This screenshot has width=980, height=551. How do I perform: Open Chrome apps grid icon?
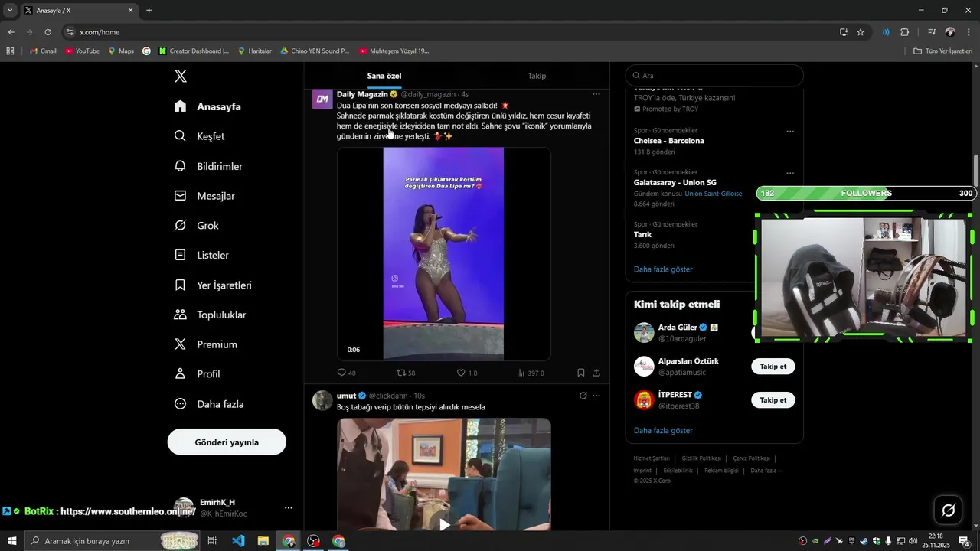10,51
